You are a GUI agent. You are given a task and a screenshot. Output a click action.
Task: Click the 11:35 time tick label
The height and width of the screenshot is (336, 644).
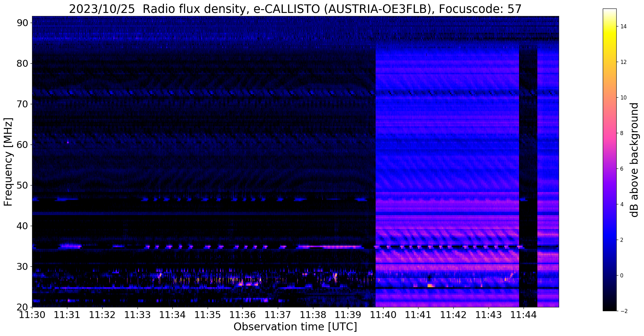(x=208, y=315)
